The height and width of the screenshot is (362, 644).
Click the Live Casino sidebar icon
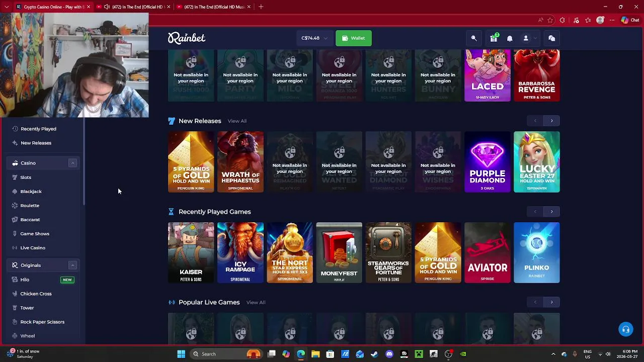(15, 247)
